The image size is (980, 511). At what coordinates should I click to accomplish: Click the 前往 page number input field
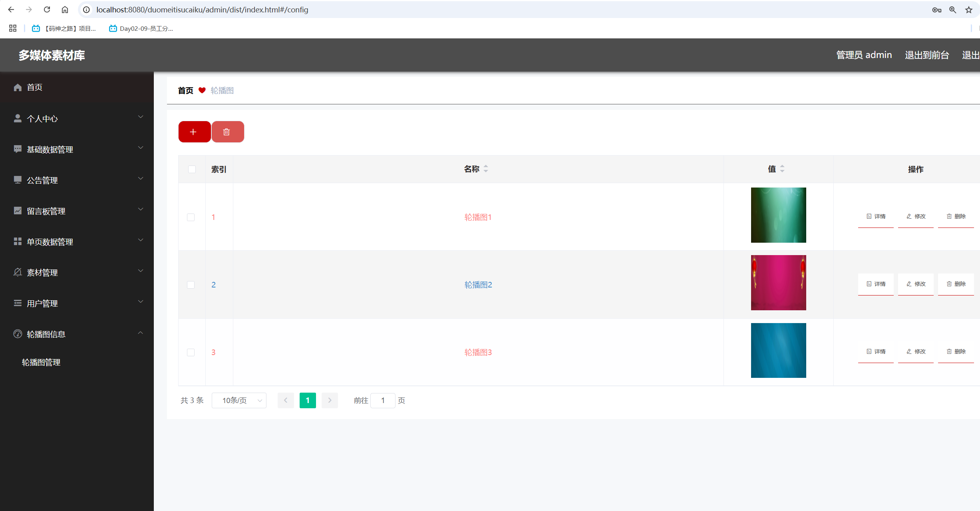383,400
